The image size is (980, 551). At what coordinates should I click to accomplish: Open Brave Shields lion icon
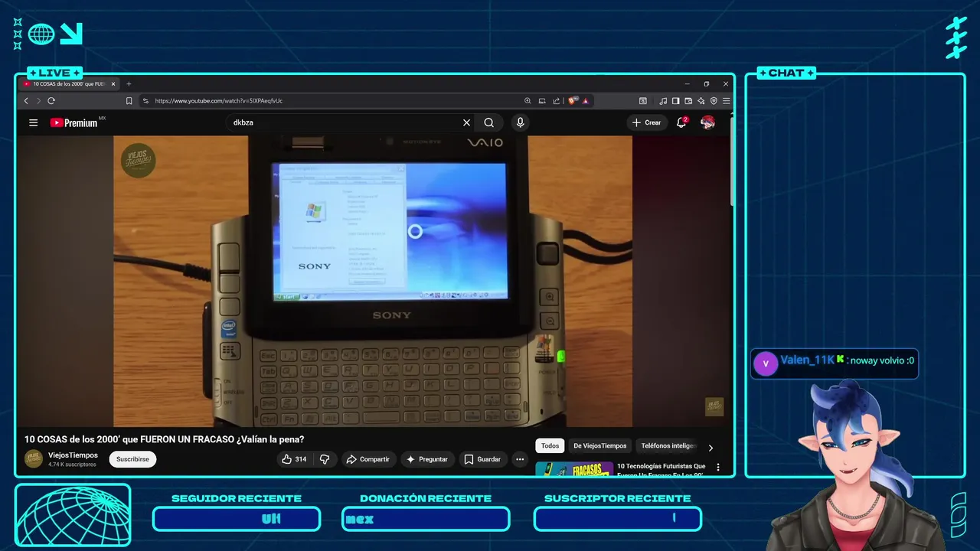(x=572, y=100)
